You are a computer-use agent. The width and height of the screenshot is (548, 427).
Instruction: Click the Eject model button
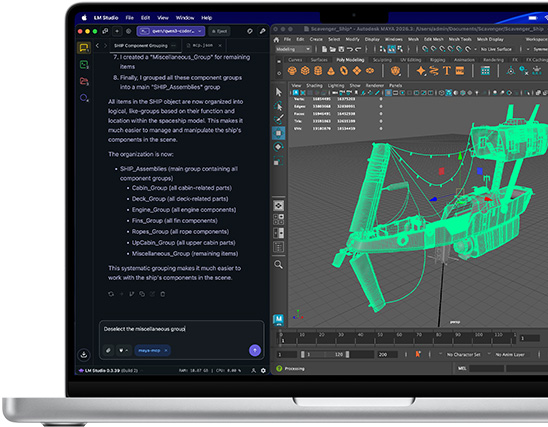(219, 31)
